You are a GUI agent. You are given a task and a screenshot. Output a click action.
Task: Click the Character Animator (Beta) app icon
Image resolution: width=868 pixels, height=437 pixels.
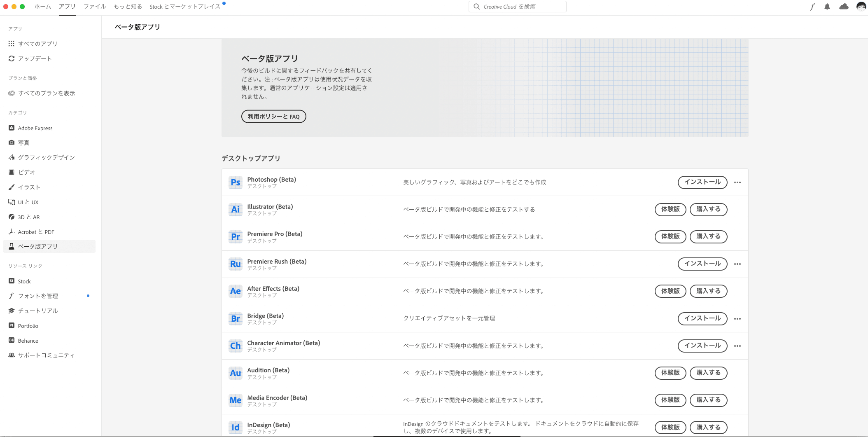(236, 346)
